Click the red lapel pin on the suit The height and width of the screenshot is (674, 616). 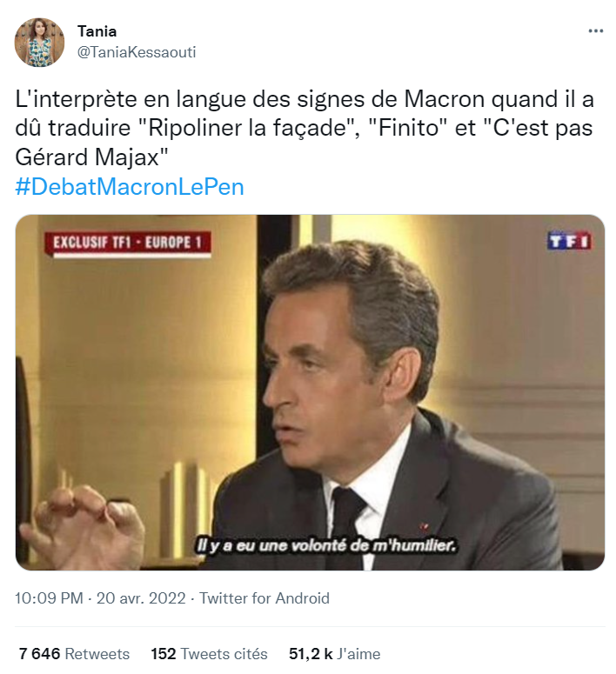(x=425, y=524)
